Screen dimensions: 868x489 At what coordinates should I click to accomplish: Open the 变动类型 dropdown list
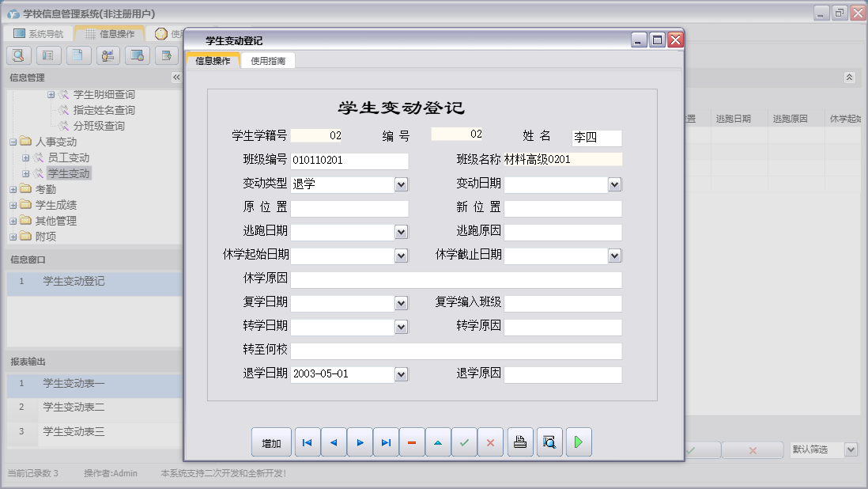click(x=402, y=184)
